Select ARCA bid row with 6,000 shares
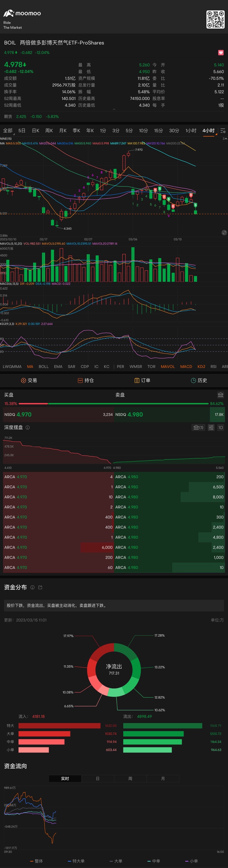The image size is (228, 868). click(x=58, y=547)
